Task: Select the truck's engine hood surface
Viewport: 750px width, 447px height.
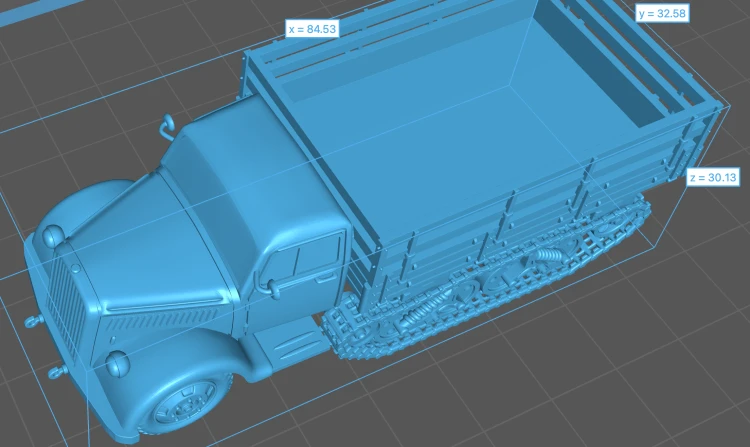Action: tap(143, 244)
